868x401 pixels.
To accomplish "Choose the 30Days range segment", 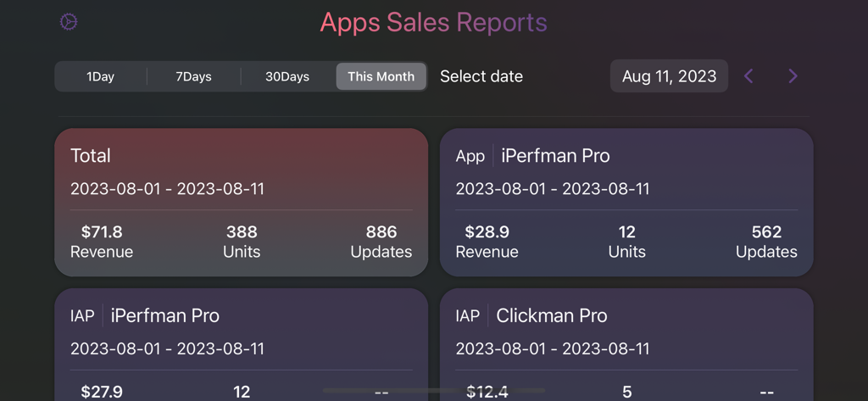I will pyautogui.click(x=287, y=76).
